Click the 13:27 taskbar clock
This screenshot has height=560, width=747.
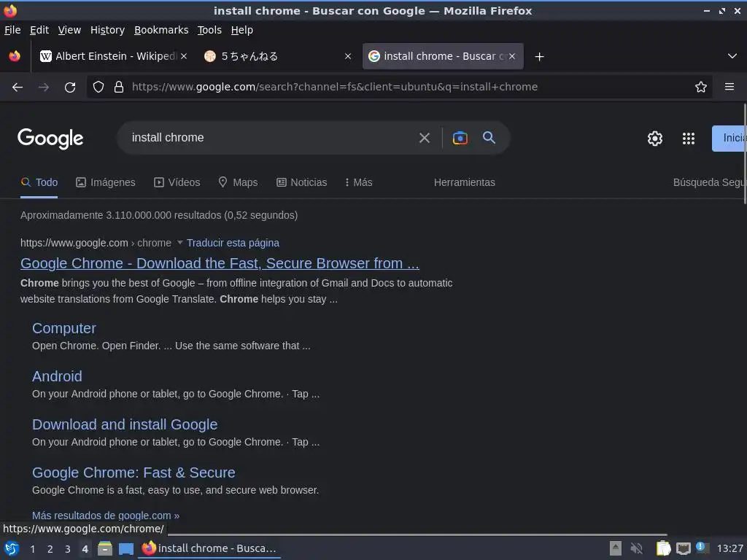pyautogui.click(x=729, y=548)
